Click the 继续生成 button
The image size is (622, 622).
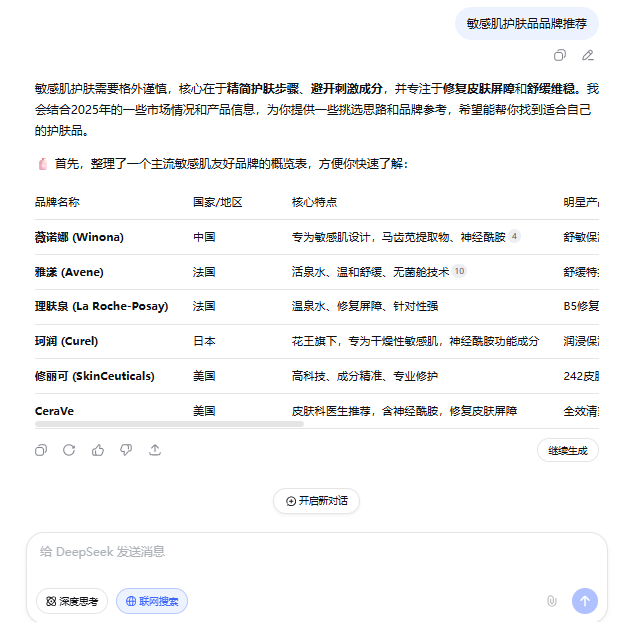[567, 450]
